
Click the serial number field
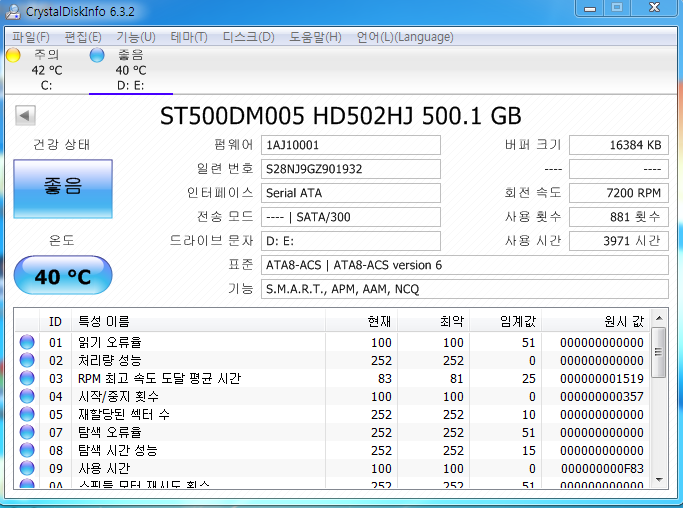point(350,169)
